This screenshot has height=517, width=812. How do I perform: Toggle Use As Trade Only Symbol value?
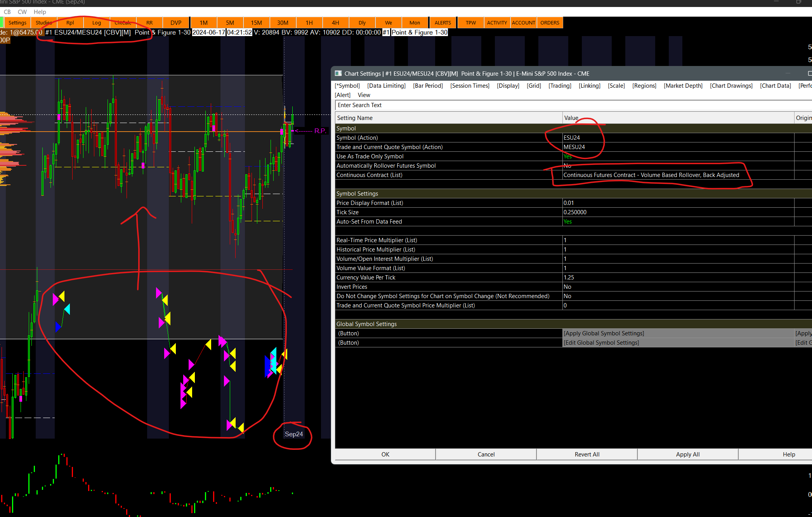[567, 156]
